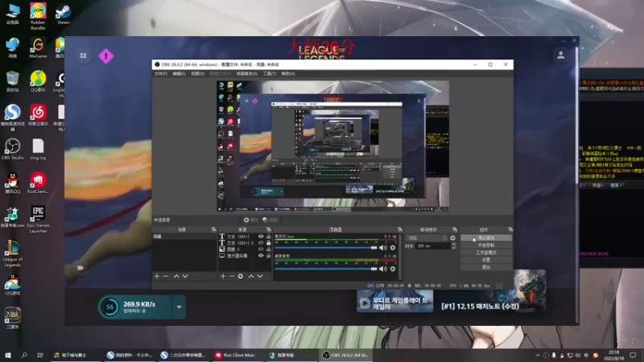Add a new source with plus icon
The image size is (644, 362).
pos(223,276)
